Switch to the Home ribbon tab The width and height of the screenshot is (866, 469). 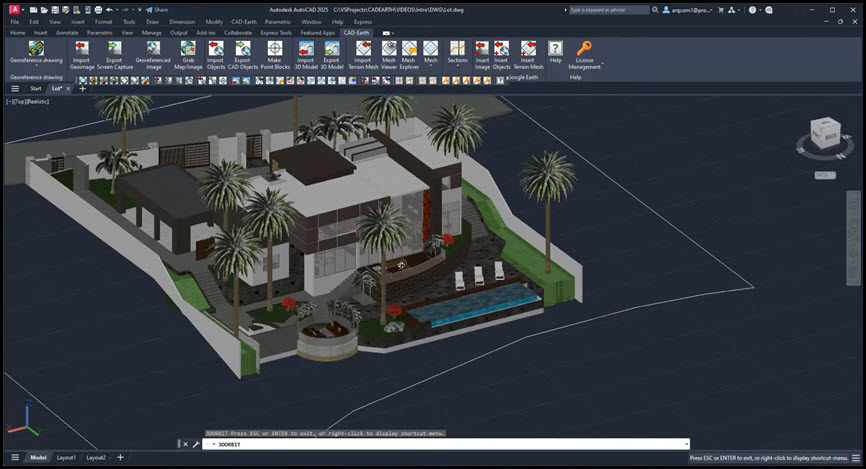[x=17, y=33]
